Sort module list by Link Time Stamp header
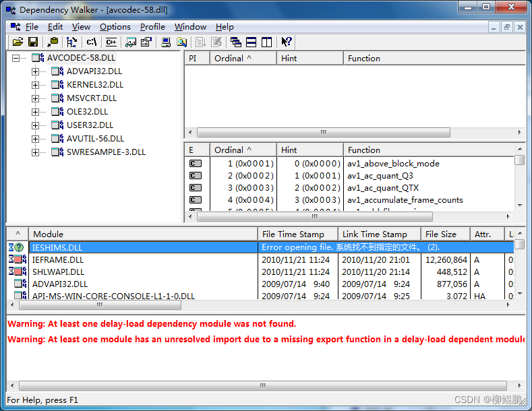Screen dimensions: 532x411 click(x=380, y=234)
